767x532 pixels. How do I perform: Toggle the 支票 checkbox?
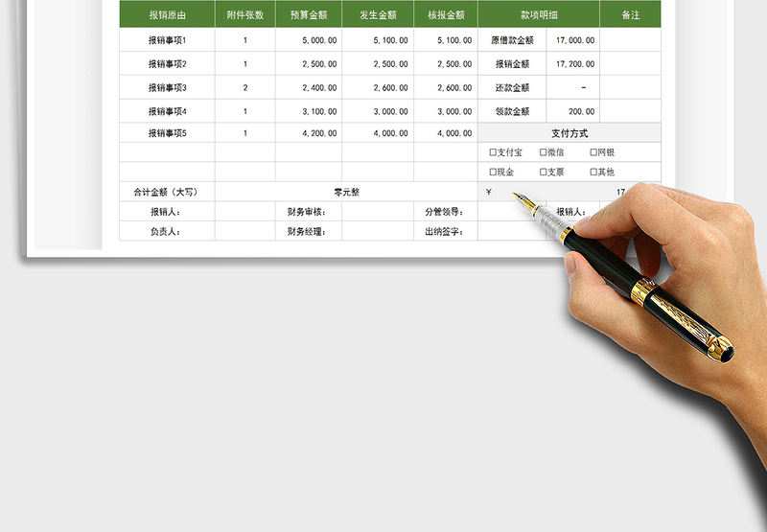(544, 173)
